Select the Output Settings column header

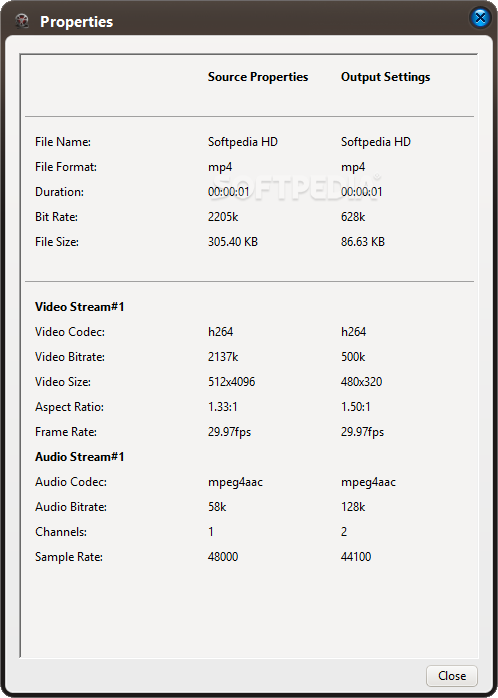[385, 77]
